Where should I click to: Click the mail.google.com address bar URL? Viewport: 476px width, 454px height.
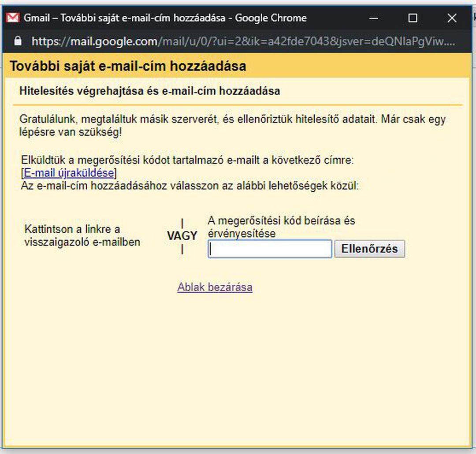[x=243, y=41]
